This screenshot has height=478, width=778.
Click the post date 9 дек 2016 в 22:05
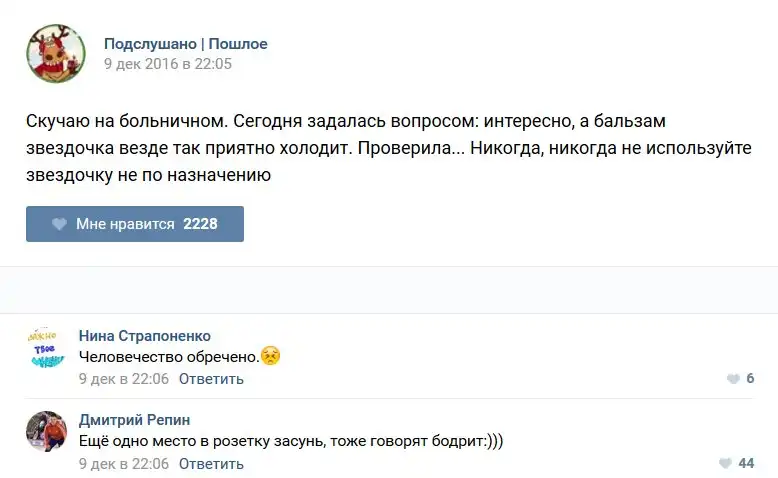[167, 63]
